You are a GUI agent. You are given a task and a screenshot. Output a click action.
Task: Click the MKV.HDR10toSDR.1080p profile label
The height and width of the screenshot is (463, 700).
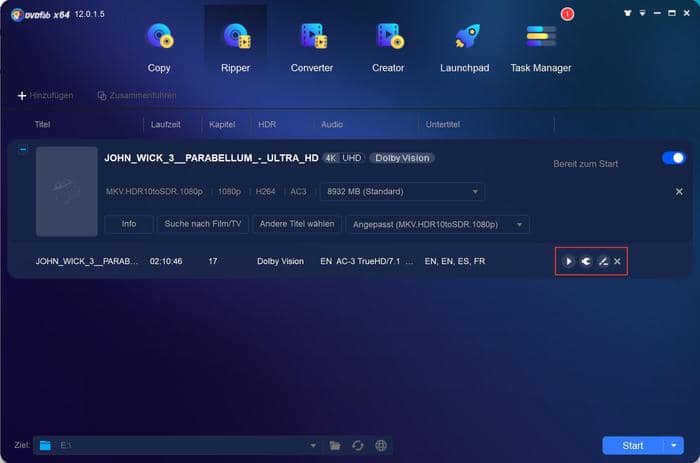154,192
